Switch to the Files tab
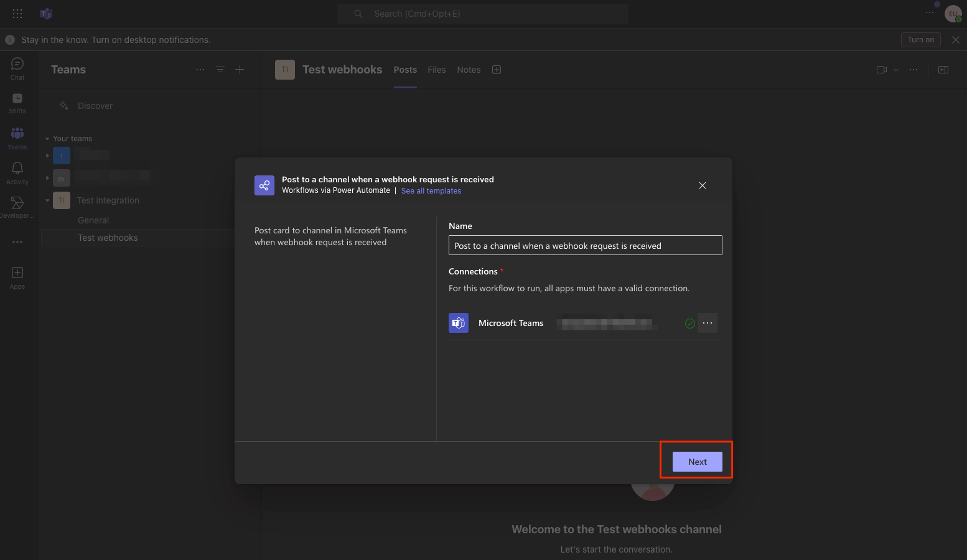967x560 pixels. [x=437, y=70]
